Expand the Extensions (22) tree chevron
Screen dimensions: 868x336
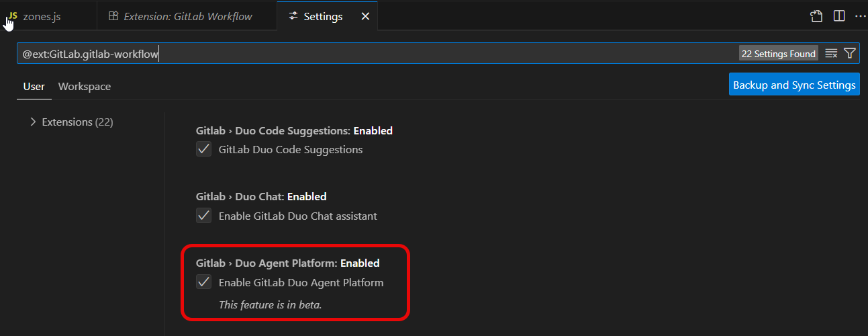[33, 122]
